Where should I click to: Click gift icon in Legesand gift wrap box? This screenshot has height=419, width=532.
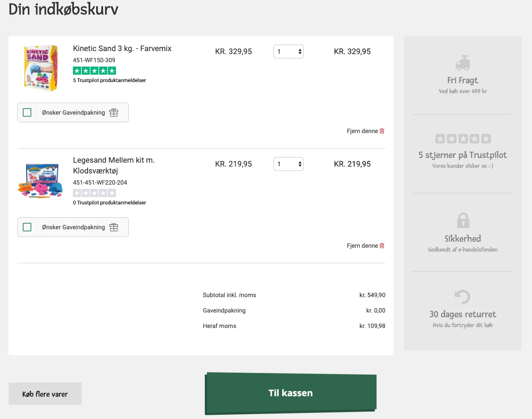[114, 227]
